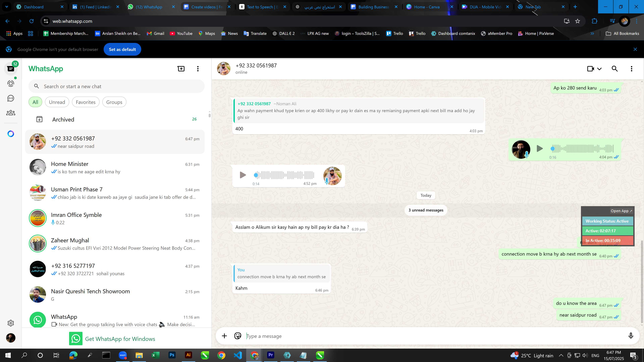Viewport: 644px width, 362px height.
Task: Click the Search or start a new chat field
Action: (x=117, y=86)
